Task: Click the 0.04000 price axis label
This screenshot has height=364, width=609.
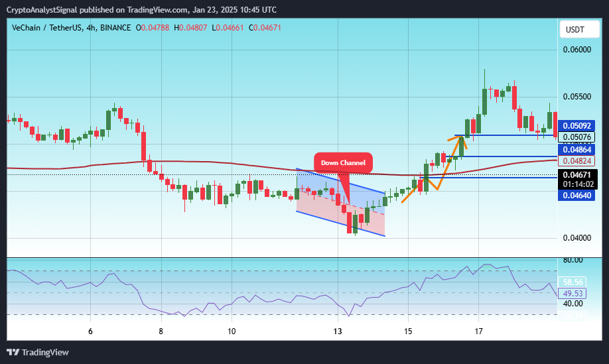Action: pos(576,238)
